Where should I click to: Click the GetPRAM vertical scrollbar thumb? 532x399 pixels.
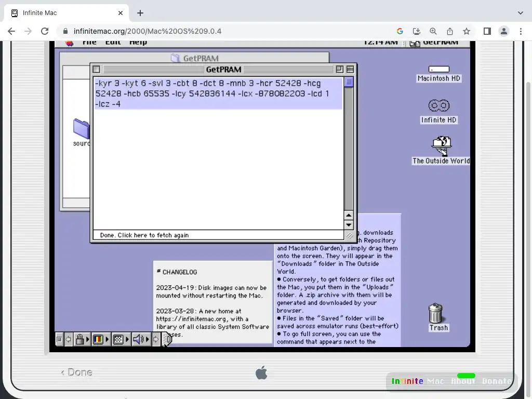[349, 82]
